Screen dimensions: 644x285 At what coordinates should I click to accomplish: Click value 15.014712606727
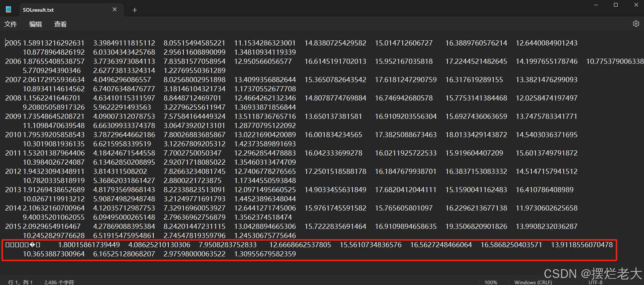point(404,43)
